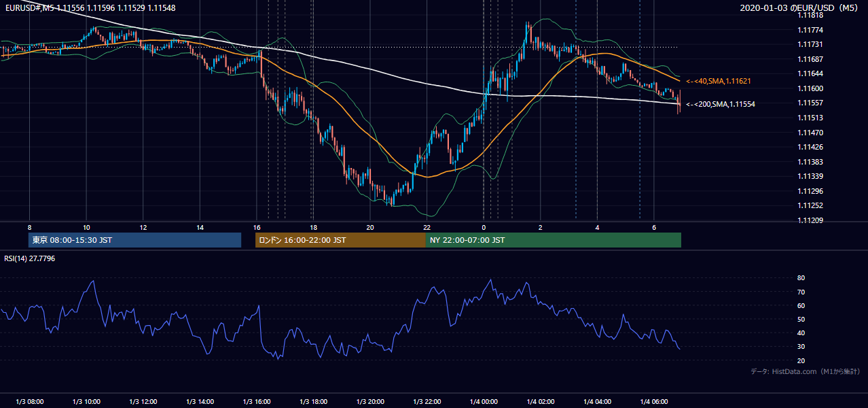Screen dimensions: 868x408
Task: Click price axis value 1.11687
Action: coord(810,59)
